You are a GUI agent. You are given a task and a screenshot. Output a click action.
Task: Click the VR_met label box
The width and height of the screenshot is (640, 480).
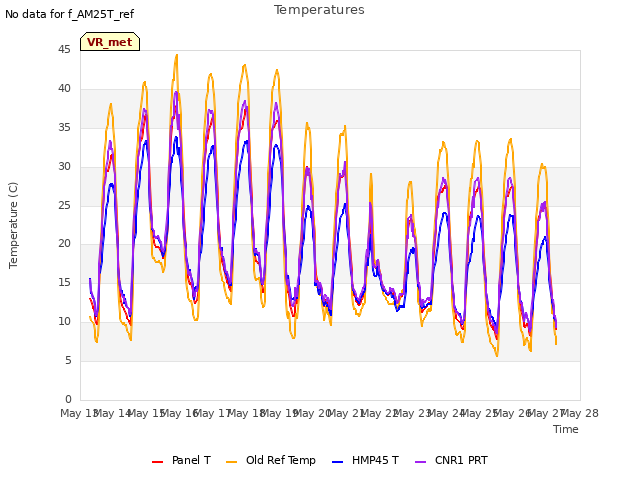point(110,42)
